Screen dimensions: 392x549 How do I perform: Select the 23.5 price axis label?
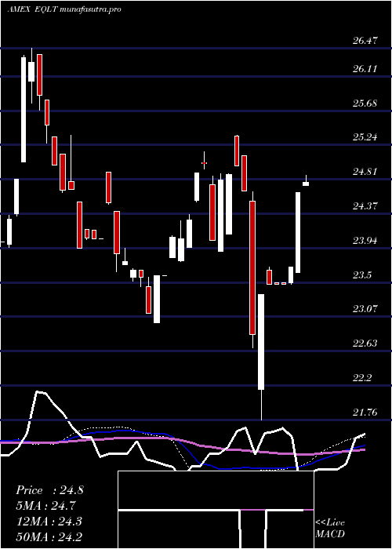(x=362, y=275)
